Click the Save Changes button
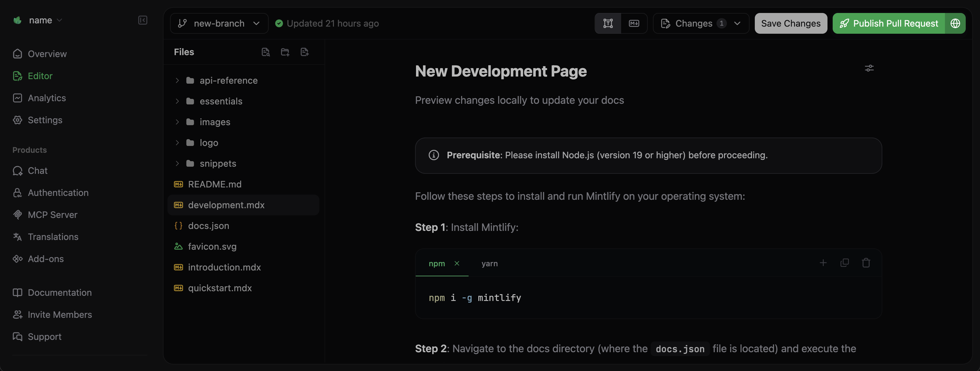Image resolution: width=980 pixels, height=371 pixels. tap(790, 23)
